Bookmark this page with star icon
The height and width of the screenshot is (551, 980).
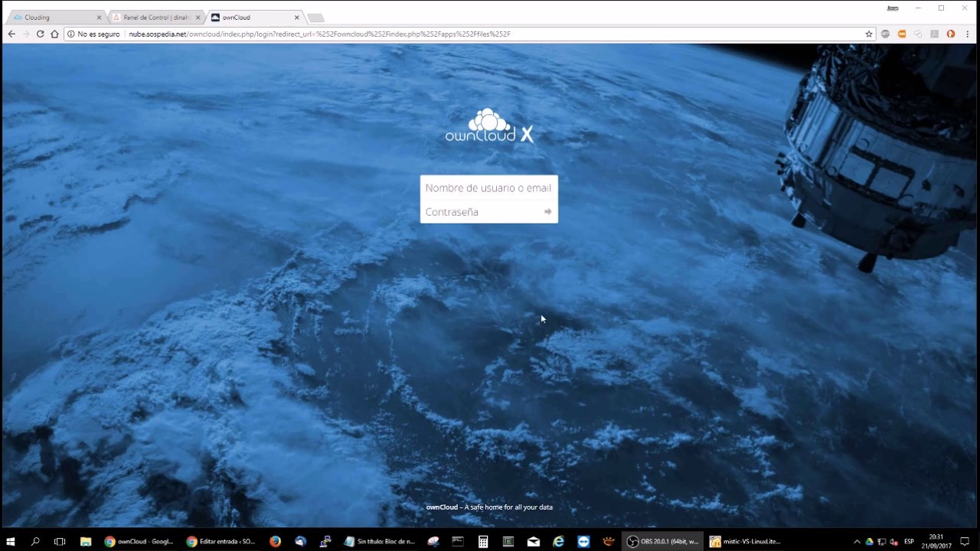pyautogui.click(x=869, y=34)
